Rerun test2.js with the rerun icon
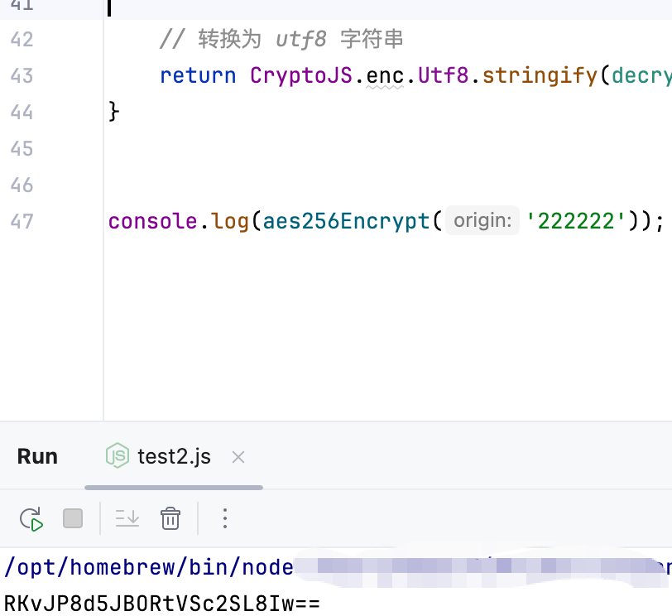This screenshot has width=672, height=616. click(x=31, y=519)
